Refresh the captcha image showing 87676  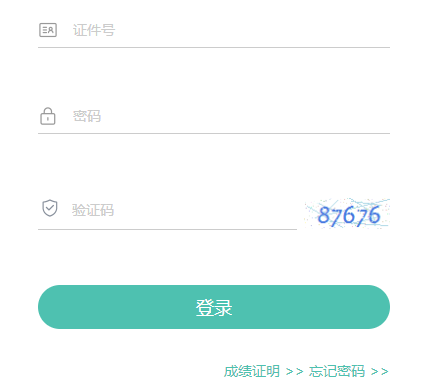[347, 214]
